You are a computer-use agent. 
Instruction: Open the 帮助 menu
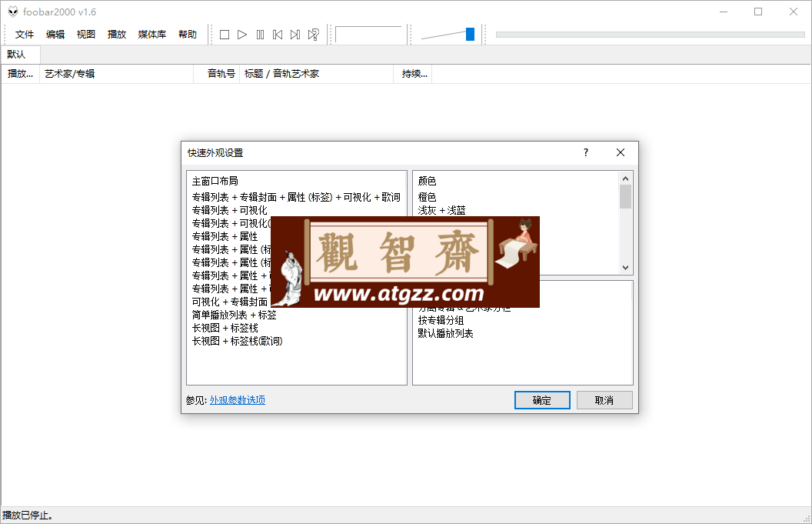[188, 34]
